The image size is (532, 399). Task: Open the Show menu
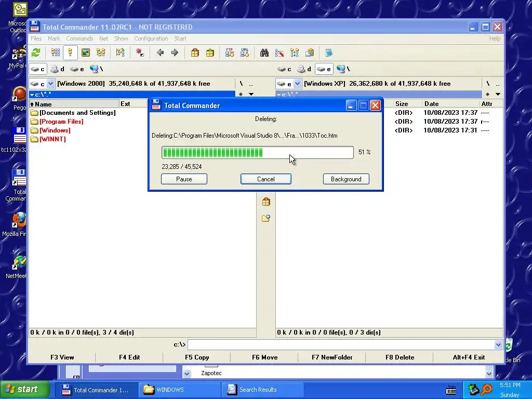121,38
